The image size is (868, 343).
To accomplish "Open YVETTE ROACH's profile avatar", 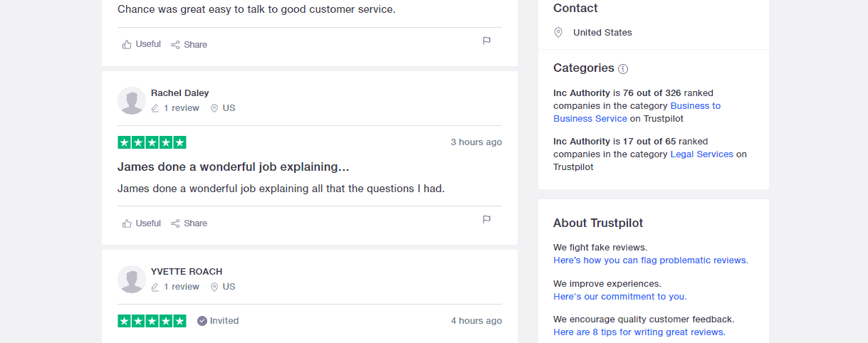I will tap(132, 279).
